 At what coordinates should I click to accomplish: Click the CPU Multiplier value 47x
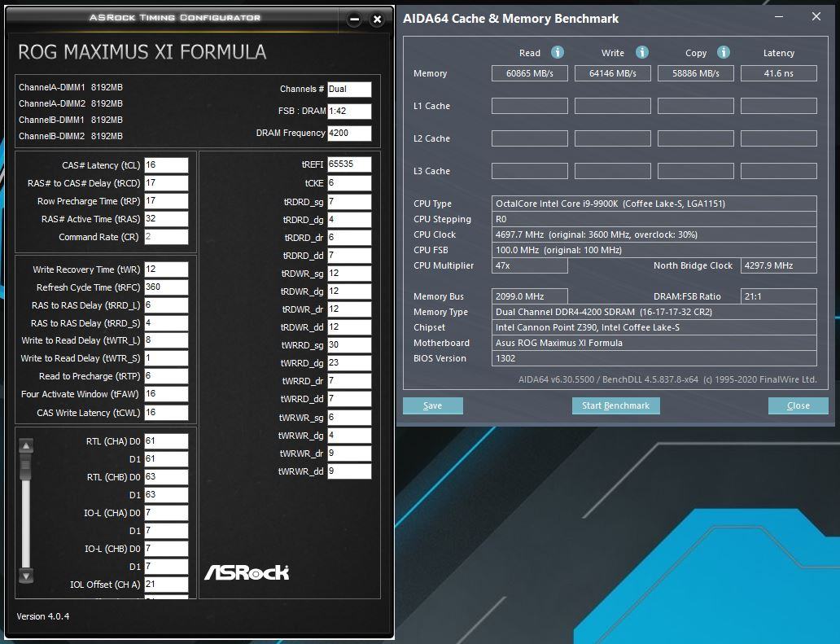[530, 265]
